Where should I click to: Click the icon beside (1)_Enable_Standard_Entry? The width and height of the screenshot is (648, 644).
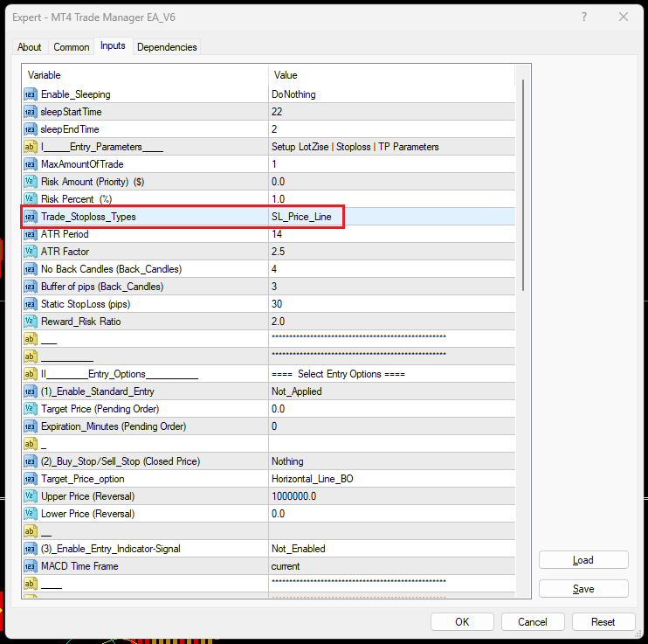[x=30, y=391]
